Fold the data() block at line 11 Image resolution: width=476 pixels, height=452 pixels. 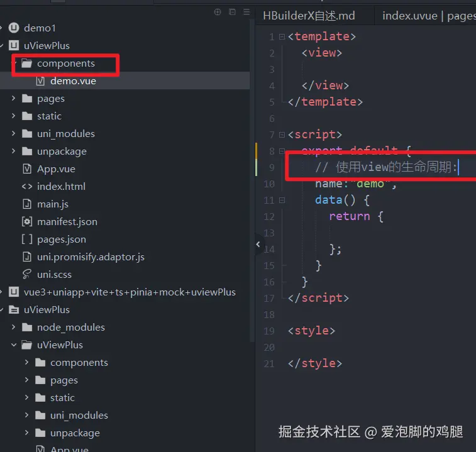click(x=282, y=201)
